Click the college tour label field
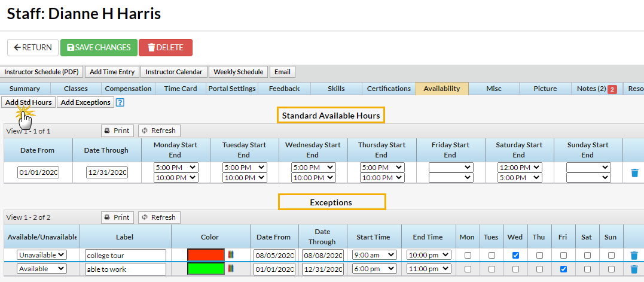 (x=126, y=255)
